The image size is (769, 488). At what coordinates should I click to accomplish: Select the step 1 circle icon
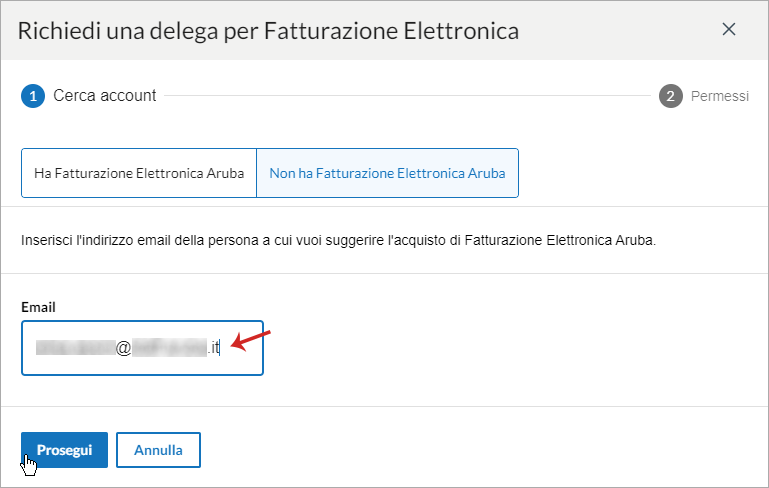click(33, 96)
